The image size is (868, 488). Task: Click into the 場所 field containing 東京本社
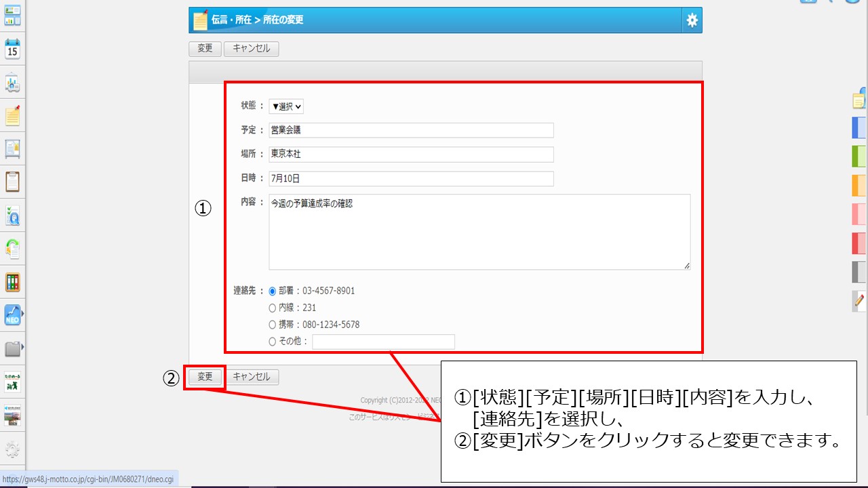click(411, 155)
